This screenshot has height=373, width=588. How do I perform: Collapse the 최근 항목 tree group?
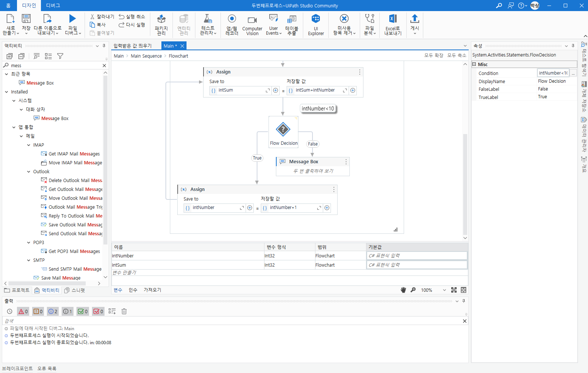[x=6, y=74]
